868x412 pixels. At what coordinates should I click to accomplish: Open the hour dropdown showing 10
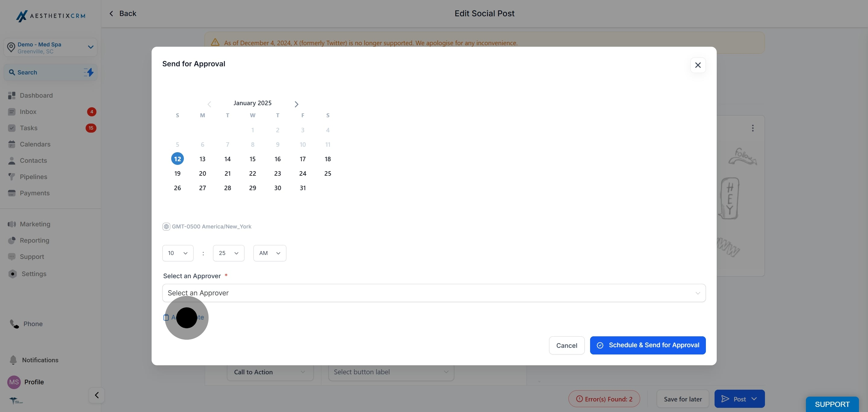coord(178,253)
